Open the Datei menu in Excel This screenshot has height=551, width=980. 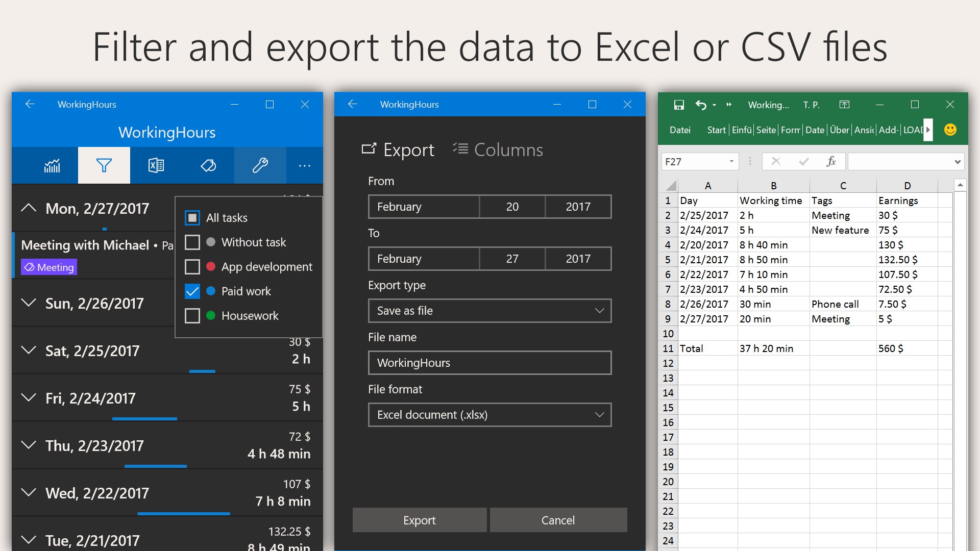coord(680,130)
